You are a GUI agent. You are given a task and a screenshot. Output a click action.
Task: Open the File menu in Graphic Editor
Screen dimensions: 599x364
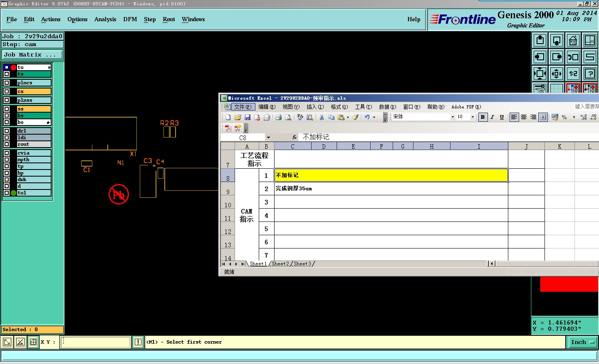pos(12,20)
